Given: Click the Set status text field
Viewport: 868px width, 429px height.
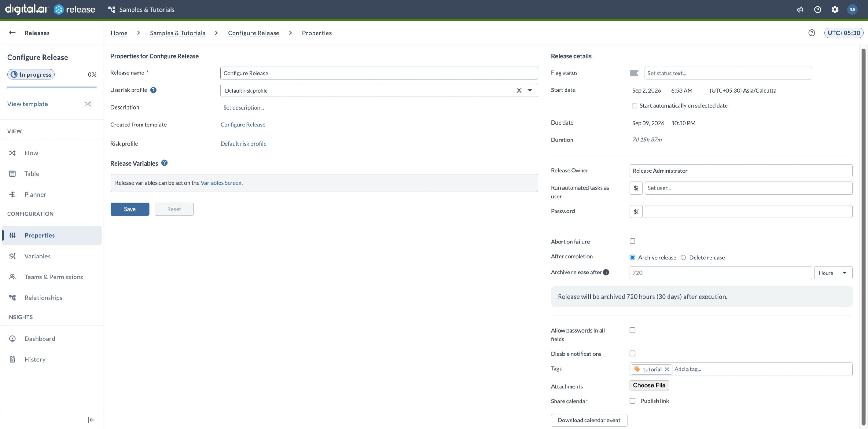Looking at the screenshot, I should [x=728, y=73].
